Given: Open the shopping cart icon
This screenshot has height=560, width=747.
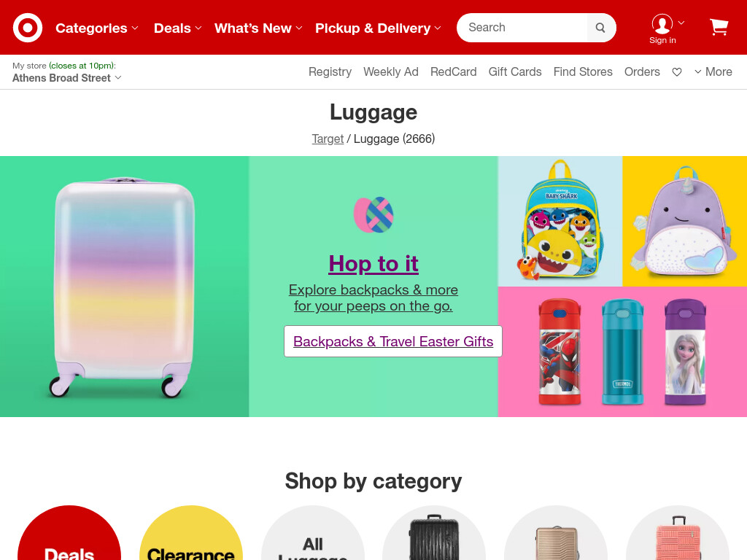Looking at the screenshot, I should (719, 27).
